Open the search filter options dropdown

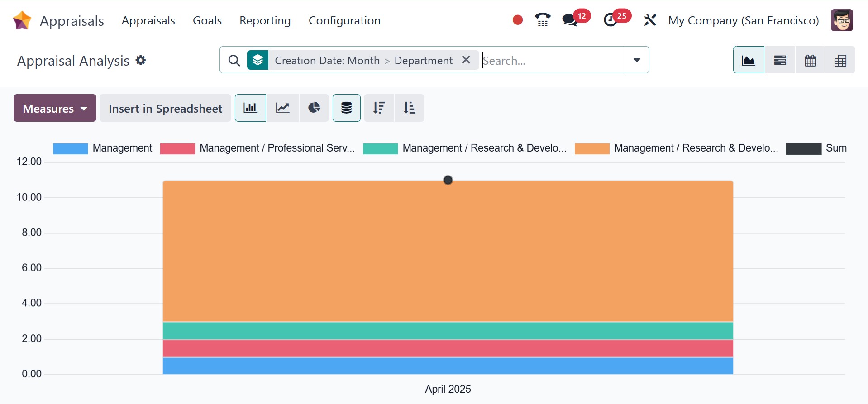pos(637,60)
